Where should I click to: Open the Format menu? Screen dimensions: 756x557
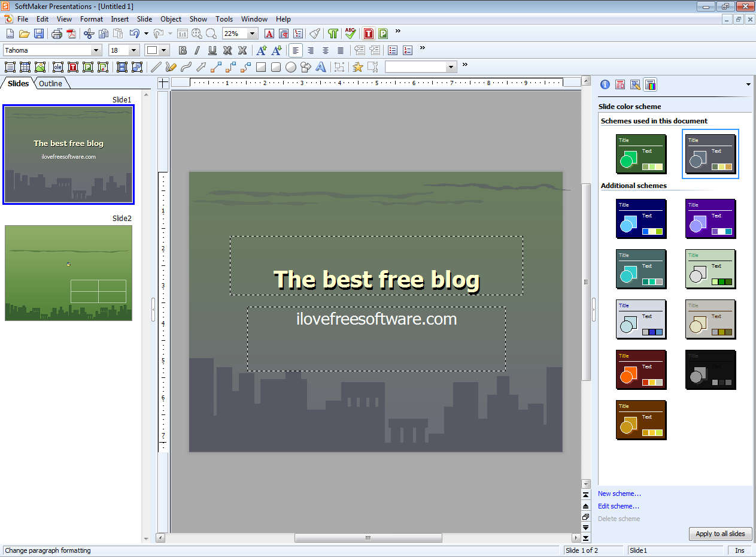92,19
